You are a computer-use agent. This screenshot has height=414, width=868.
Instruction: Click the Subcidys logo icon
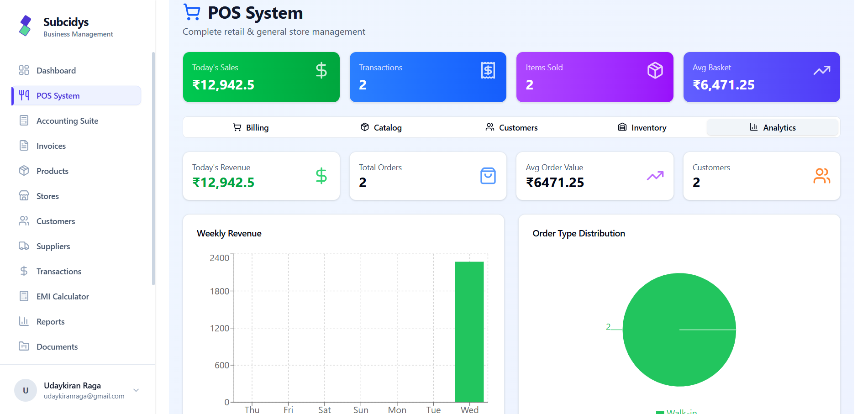[x=25, y=26]
